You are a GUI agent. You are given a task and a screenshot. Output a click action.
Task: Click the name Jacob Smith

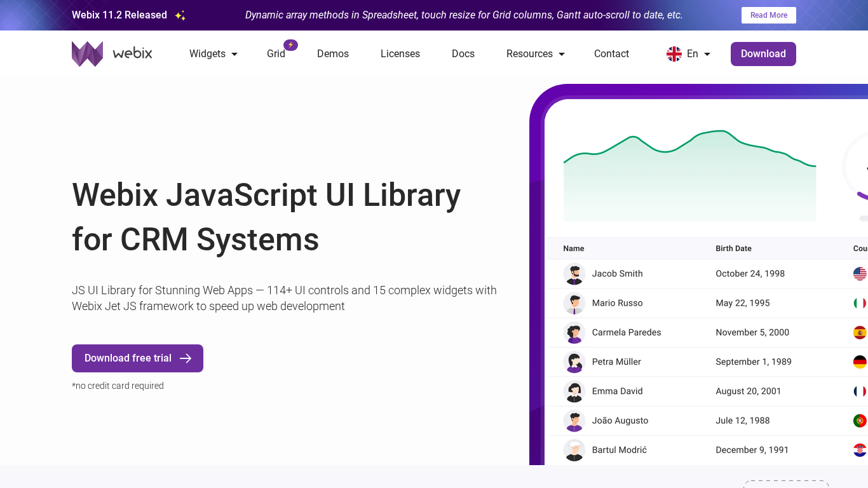[618, 274]
